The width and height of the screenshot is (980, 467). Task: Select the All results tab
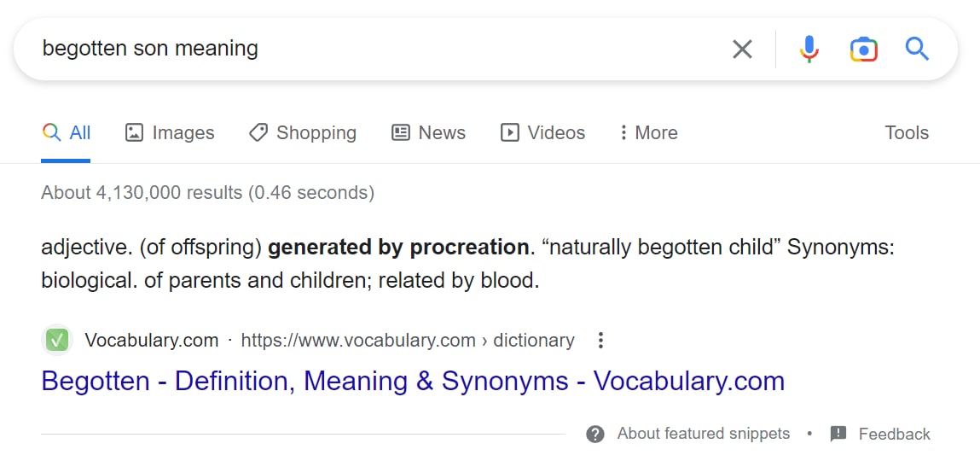67,132
